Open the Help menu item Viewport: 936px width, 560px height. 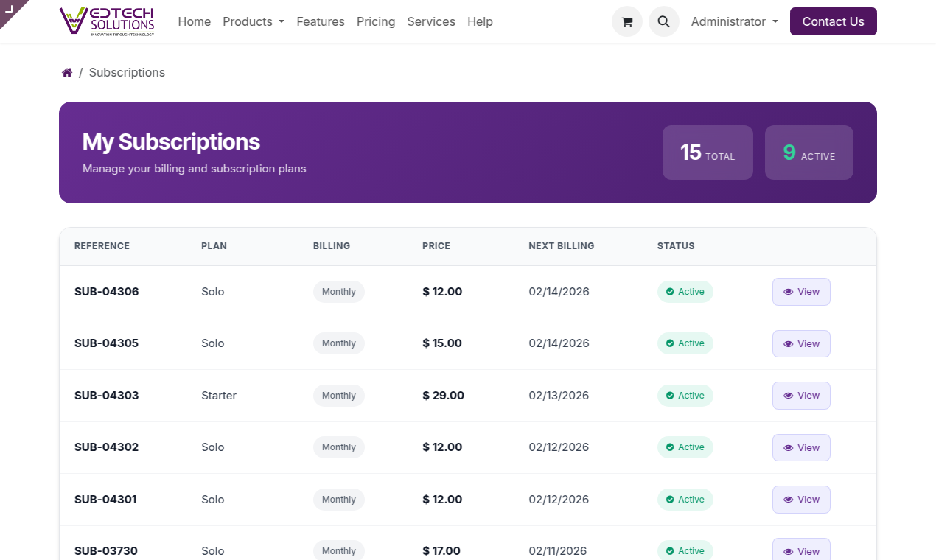480,21
